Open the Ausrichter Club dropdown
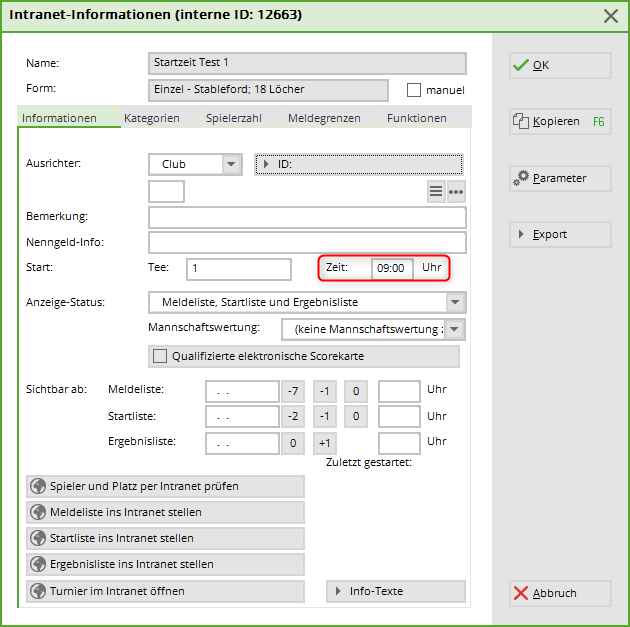The width and height of the screenshot is (630, 627). [x=231, y=164]
